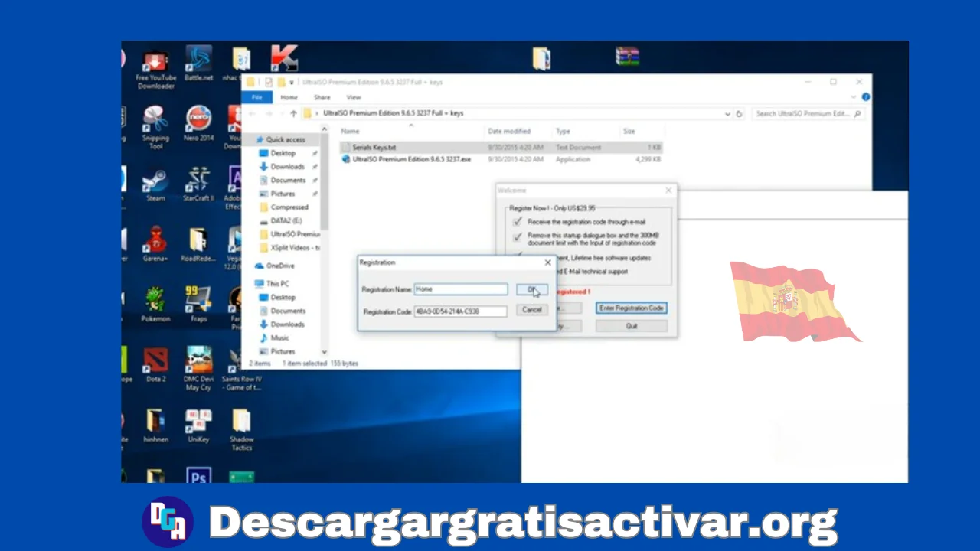
Task: Open the pinned Documents under Quick access
Action: tap(288, 181)
